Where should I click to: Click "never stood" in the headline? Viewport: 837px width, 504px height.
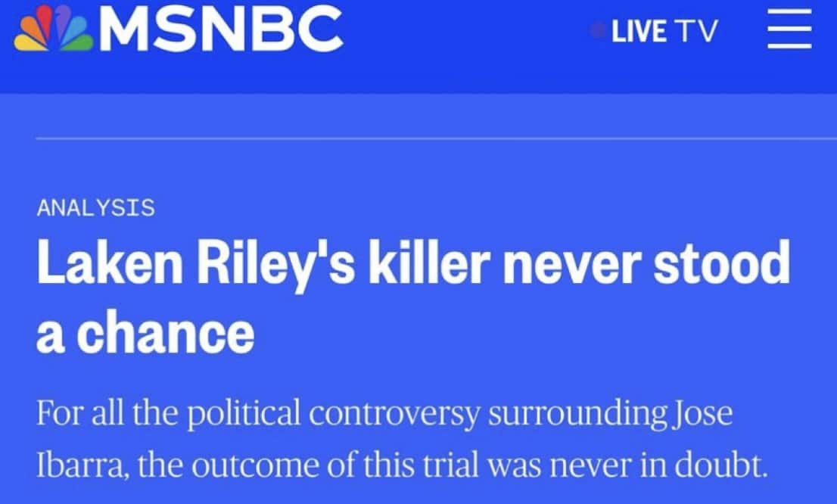coord(649,263)
